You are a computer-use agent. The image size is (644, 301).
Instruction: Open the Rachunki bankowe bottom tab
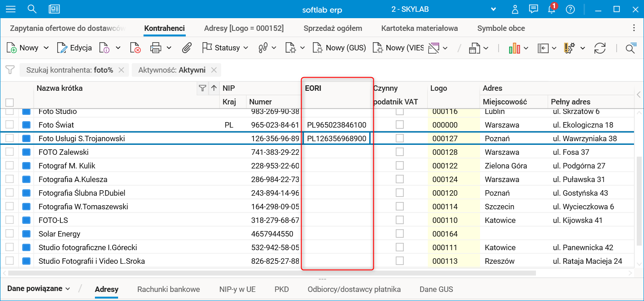tap(168, 289)
